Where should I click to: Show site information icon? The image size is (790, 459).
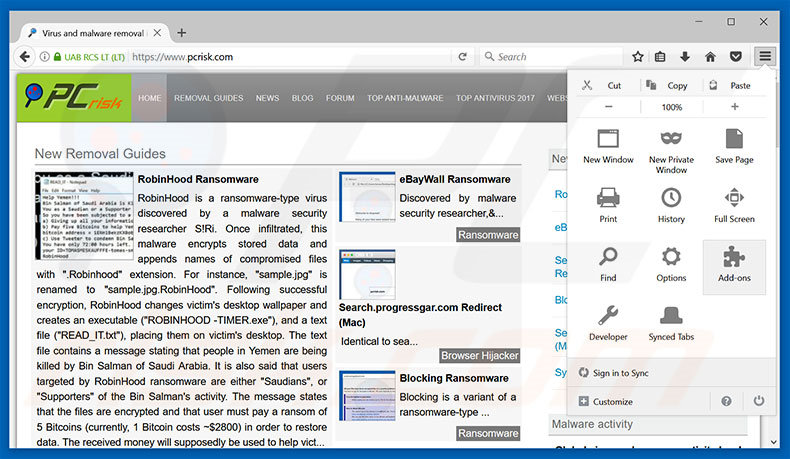coord(44,57)
